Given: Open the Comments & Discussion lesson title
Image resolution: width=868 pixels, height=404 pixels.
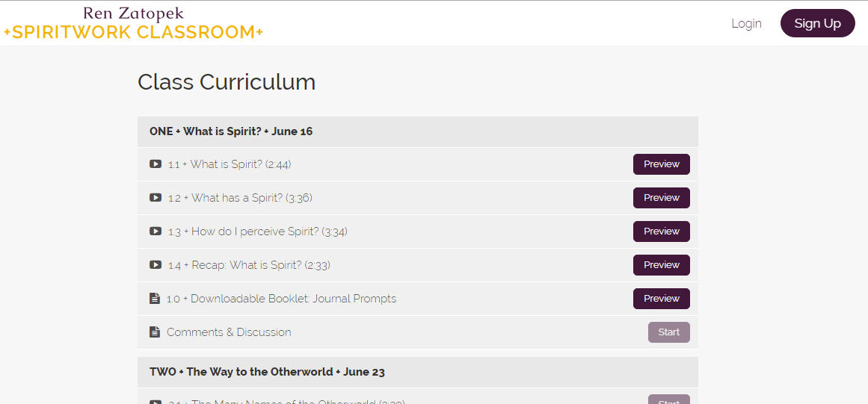Looking at the screenshot, I should pyautogui.click(x=229, y=332).
